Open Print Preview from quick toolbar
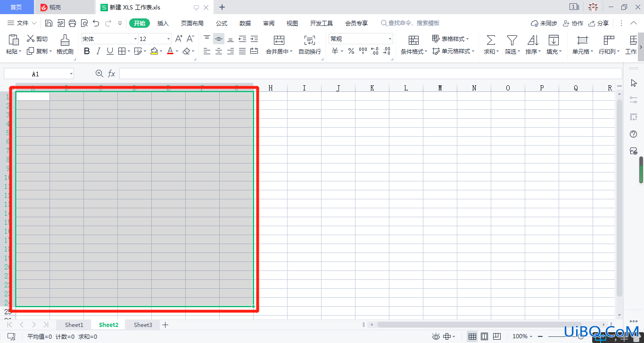The image size is (644, 343). click(84, 23)
